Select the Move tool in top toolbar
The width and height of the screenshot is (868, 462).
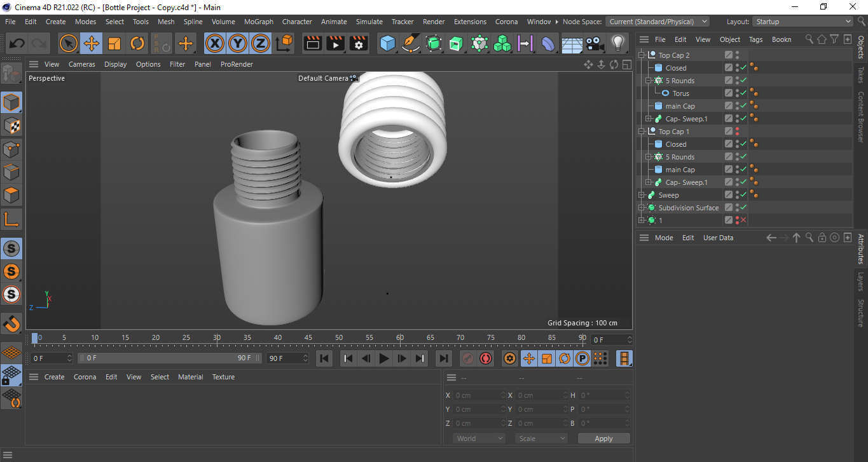[92, 44]
